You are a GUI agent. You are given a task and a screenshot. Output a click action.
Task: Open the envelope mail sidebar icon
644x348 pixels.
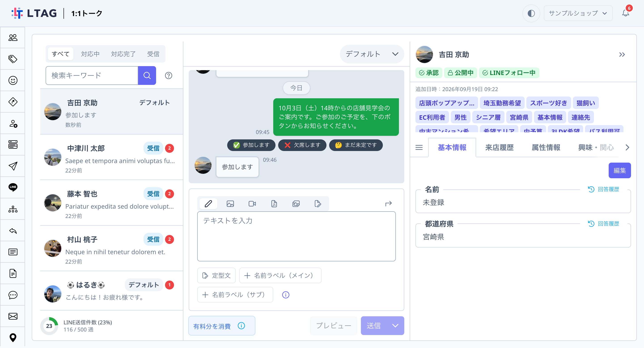13,317
